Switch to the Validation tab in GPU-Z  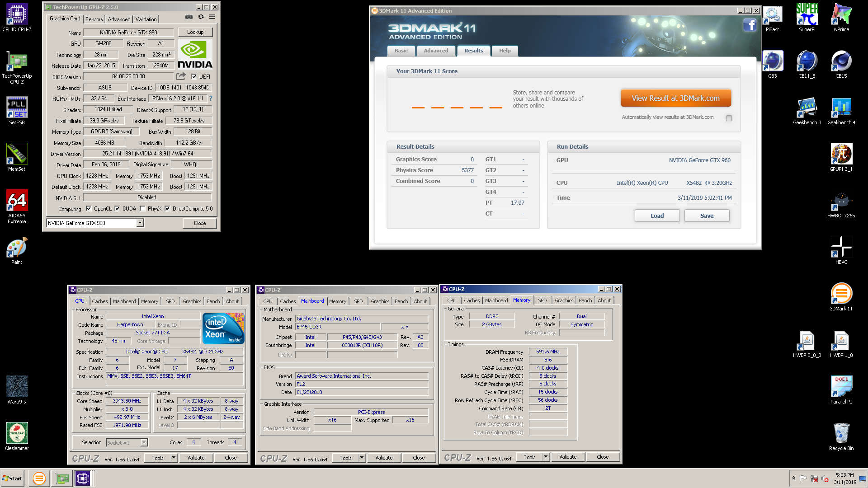click(146, 19)
